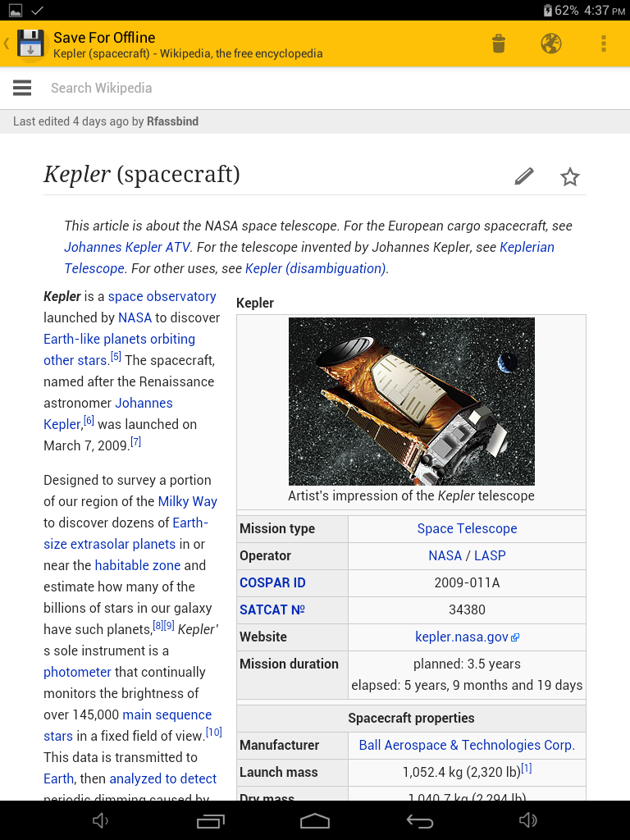Tap the Android back button
630x840 pixels.
(419, 820)
